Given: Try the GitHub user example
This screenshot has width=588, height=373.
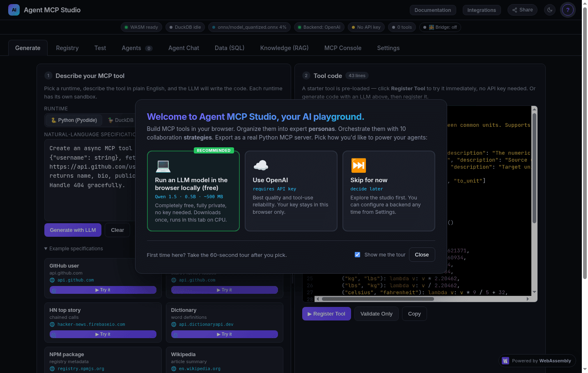Looking at the screenshot, I should [103, 290].
